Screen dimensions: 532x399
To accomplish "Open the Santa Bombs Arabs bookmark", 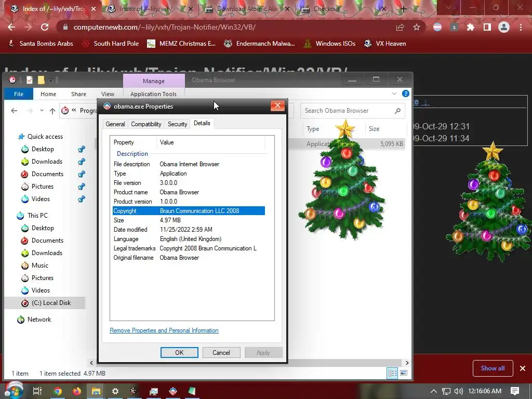I will coord(41,44).
